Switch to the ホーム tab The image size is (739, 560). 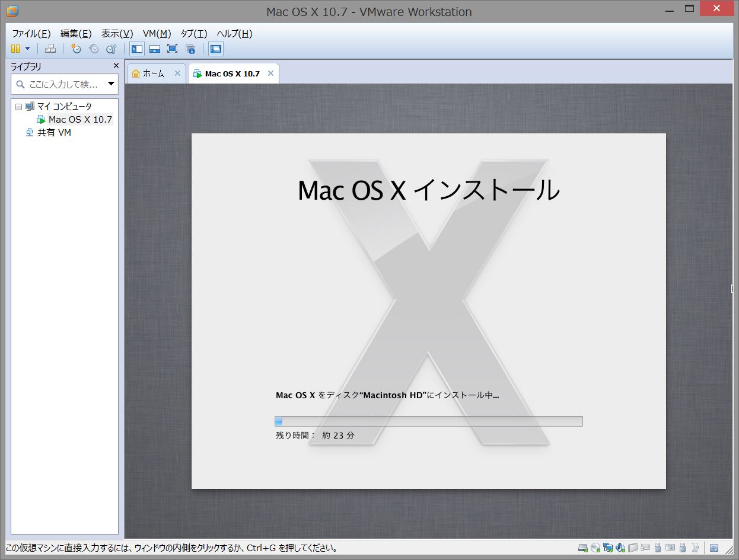click(157, 73)
